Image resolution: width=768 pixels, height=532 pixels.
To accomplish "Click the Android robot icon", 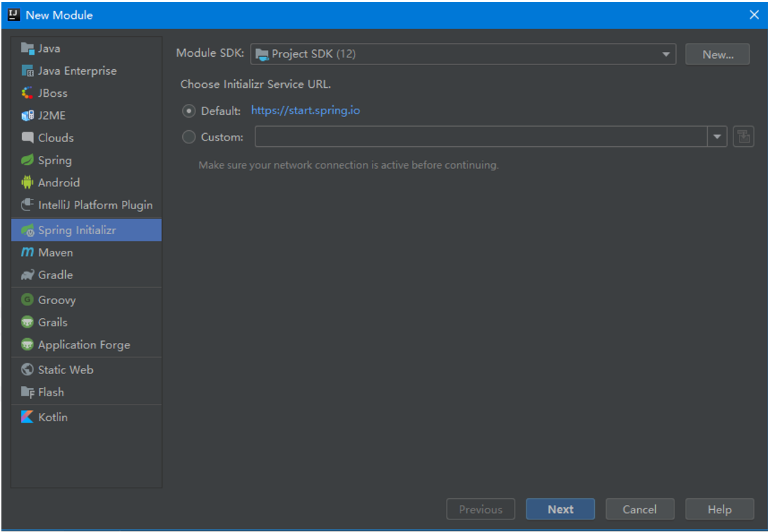I will pyautogui.click(x=28, y=182).
